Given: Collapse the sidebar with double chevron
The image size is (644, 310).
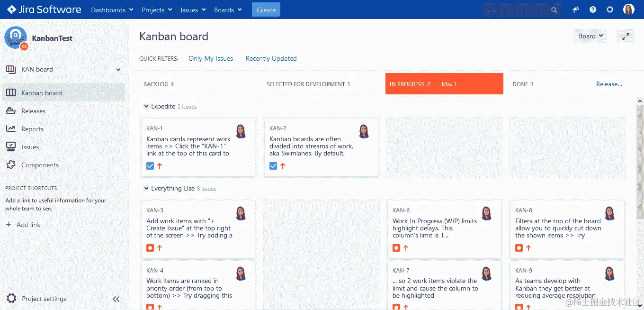Looking at the screenshot, I should 116,299.
